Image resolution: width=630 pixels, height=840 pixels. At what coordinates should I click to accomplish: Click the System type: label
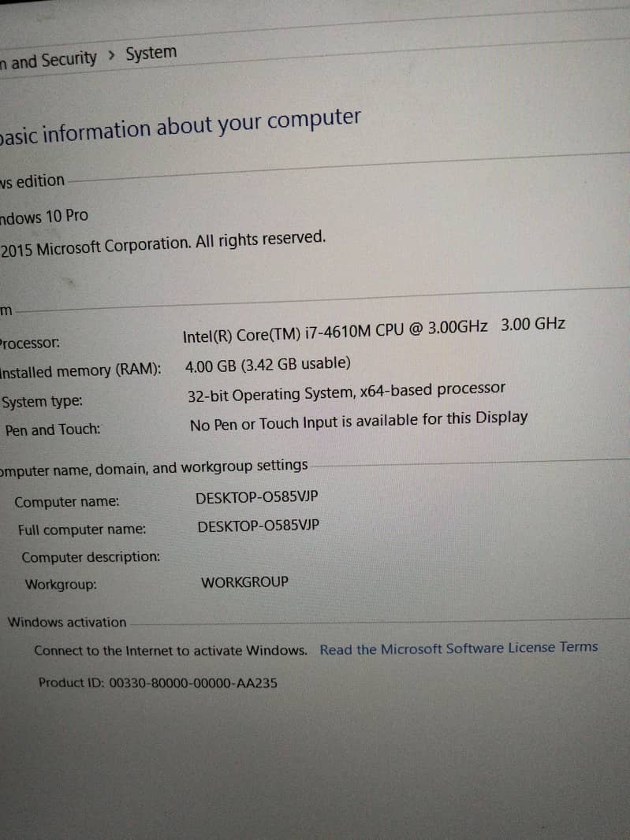pos(42,401)
